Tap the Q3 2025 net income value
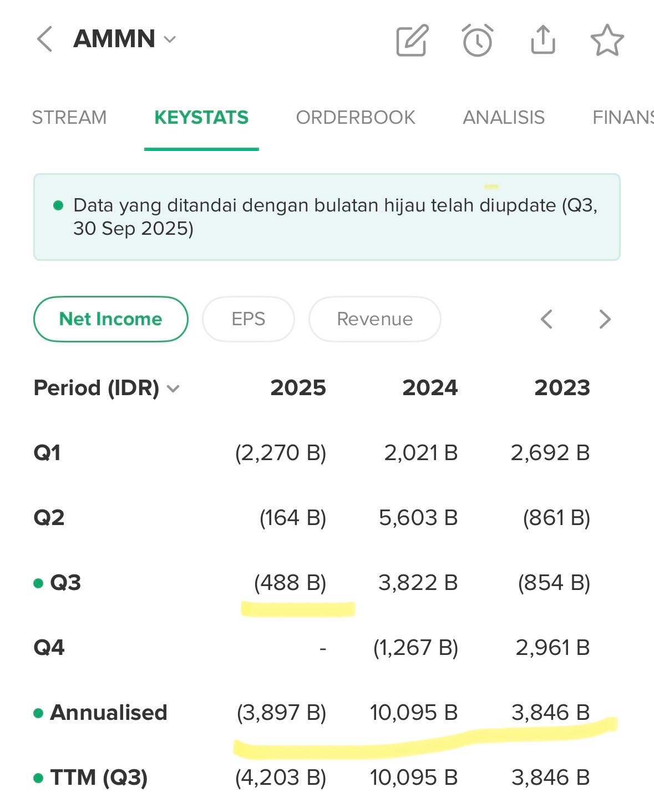654x812 pixels. pyautogui.click(x=290, y=583)
